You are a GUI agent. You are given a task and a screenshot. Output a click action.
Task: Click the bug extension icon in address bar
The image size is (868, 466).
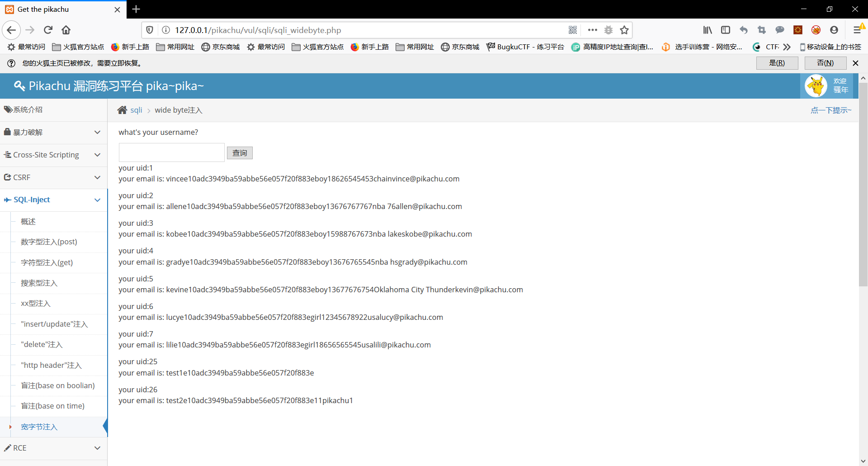pyautogui.click(x=609, y=30)
